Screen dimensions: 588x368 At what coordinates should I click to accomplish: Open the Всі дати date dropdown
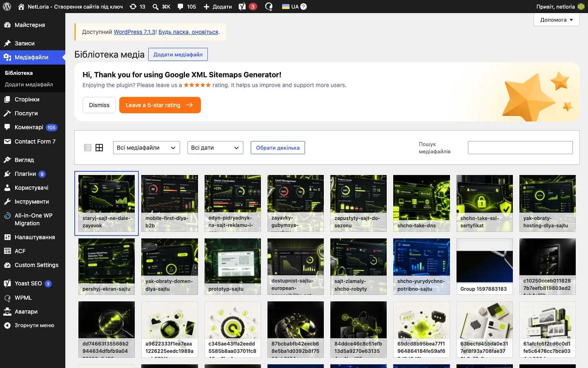tap(215, 148)
